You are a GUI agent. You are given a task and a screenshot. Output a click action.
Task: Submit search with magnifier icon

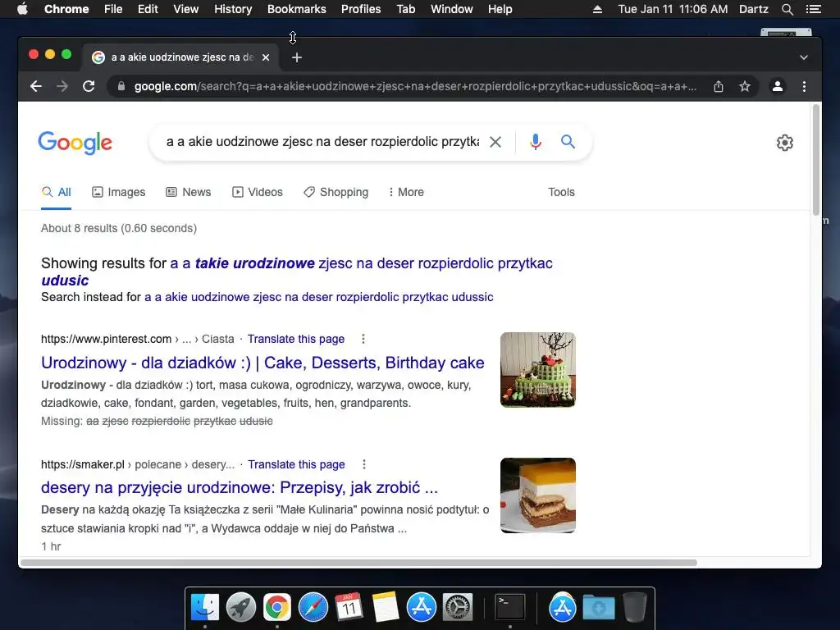[568, 142]
